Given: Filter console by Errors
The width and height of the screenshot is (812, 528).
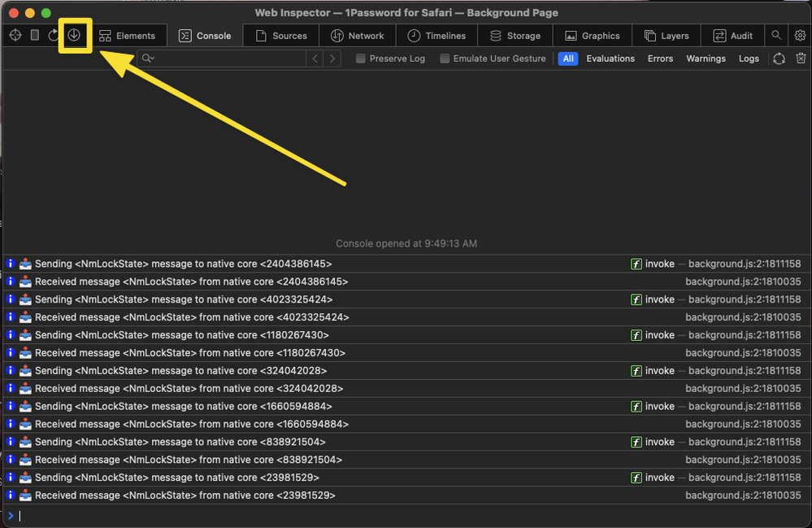Looking at the screenshot, I should 660,59.
